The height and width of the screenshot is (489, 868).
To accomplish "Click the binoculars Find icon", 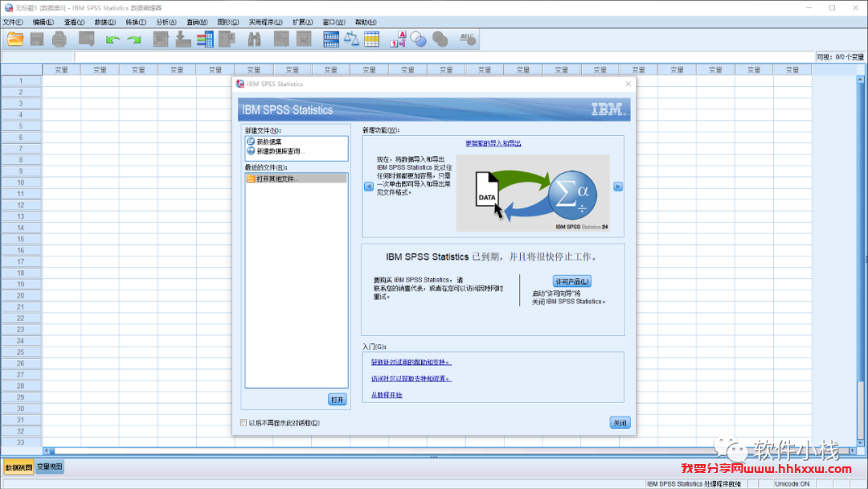I will 254,39.
